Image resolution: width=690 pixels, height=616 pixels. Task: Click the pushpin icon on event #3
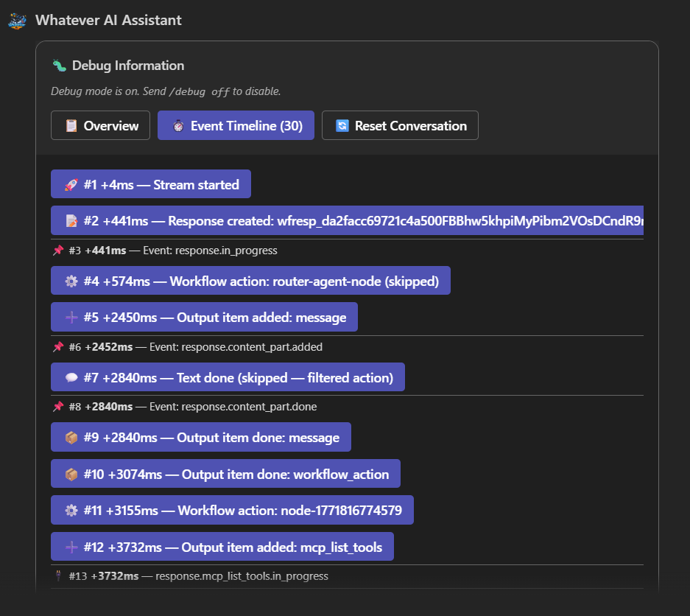(x=58, y=251)
